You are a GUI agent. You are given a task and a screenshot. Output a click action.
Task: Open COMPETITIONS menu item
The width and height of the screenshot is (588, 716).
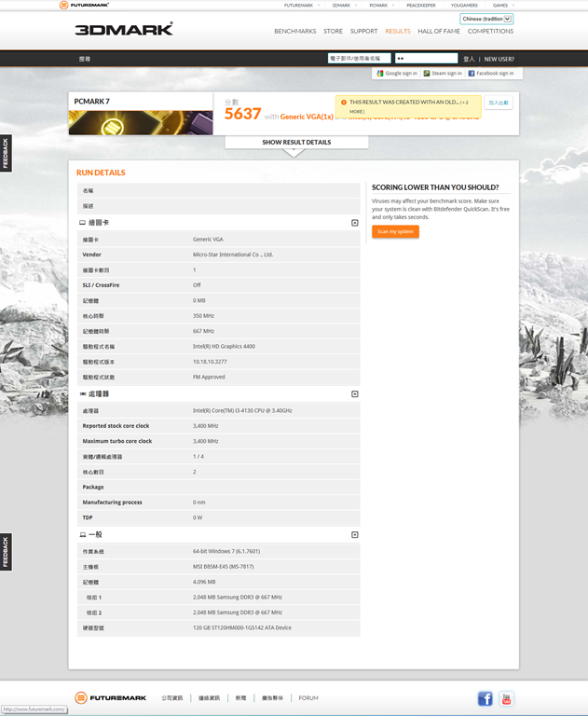pyautogui.click(x=490, y=31)
